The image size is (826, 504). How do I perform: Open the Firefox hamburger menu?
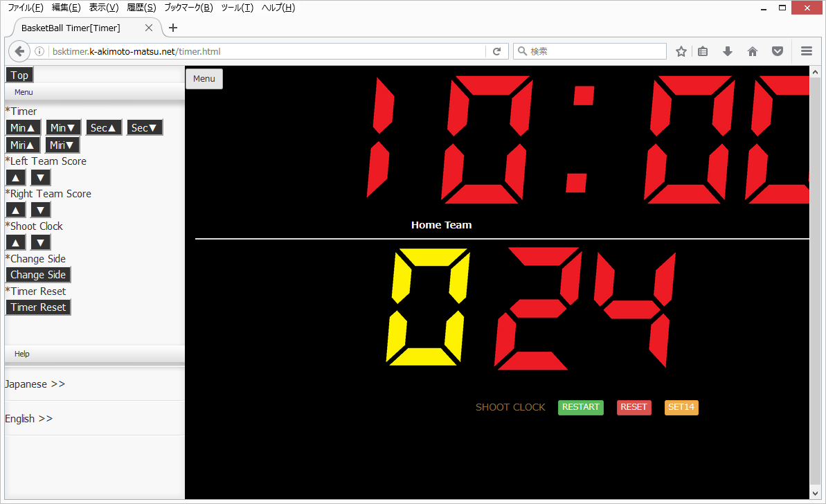(x=806, y=51)
